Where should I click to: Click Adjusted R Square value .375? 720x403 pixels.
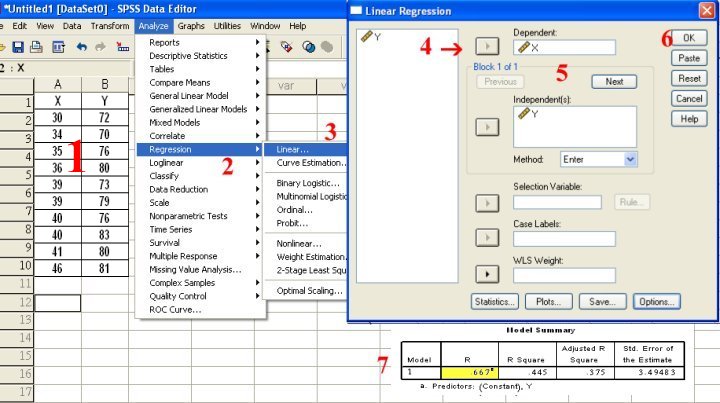(x=585, y=372)
